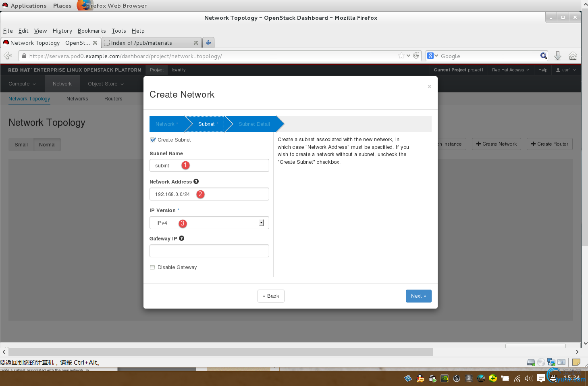The height and width of the screenshot is (386, 588).
Task: Open the Current Project selector
Action: (x=459, y=70)
